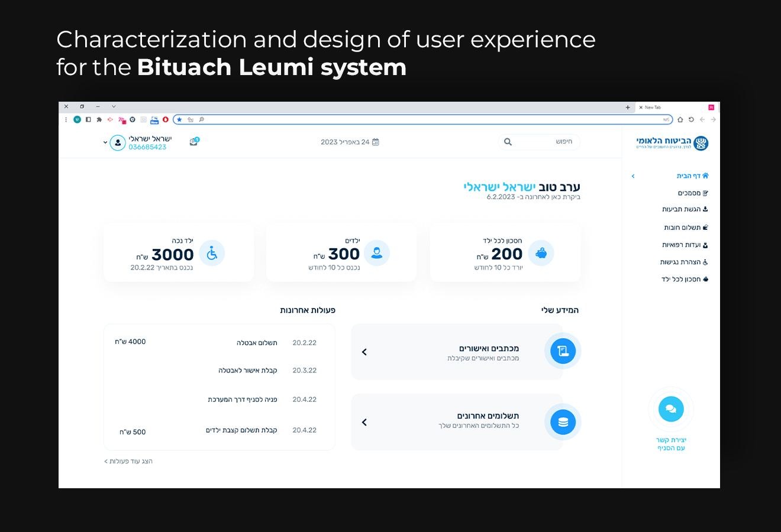Click the letters and approvals document icon
The image size is (781, 532).
point(563,351)
